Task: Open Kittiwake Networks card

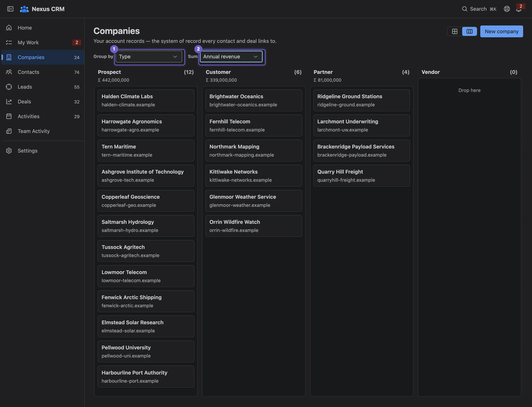Action: pyautogui.click(x=254, y=176)
